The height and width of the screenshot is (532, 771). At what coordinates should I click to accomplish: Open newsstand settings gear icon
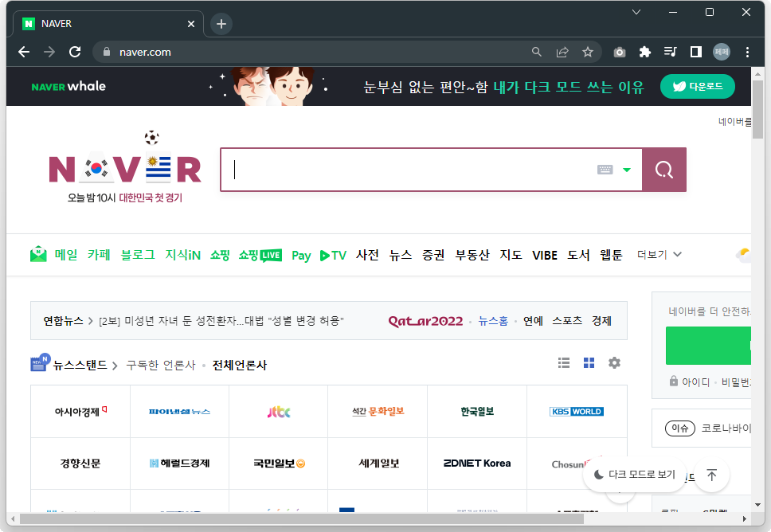[614, 363]
